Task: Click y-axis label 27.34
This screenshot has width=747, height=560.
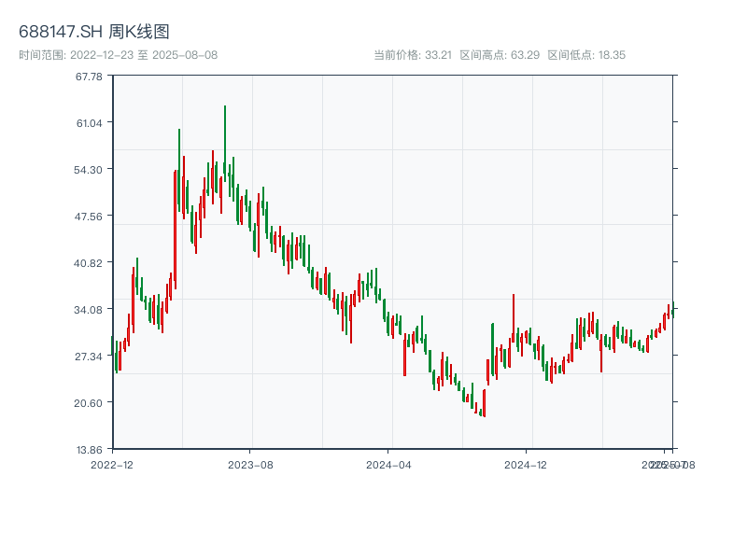Action: [x=89, y=357]
